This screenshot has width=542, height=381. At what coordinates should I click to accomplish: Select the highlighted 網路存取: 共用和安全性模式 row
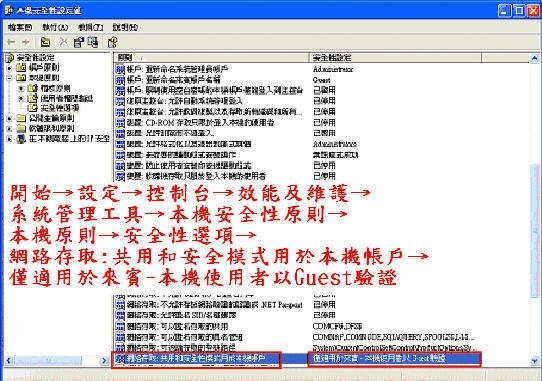[196, 359]
